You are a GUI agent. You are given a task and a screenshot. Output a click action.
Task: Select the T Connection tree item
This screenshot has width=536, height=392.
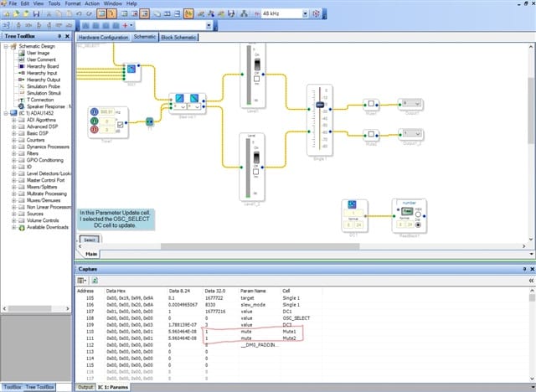pos(40,100)
